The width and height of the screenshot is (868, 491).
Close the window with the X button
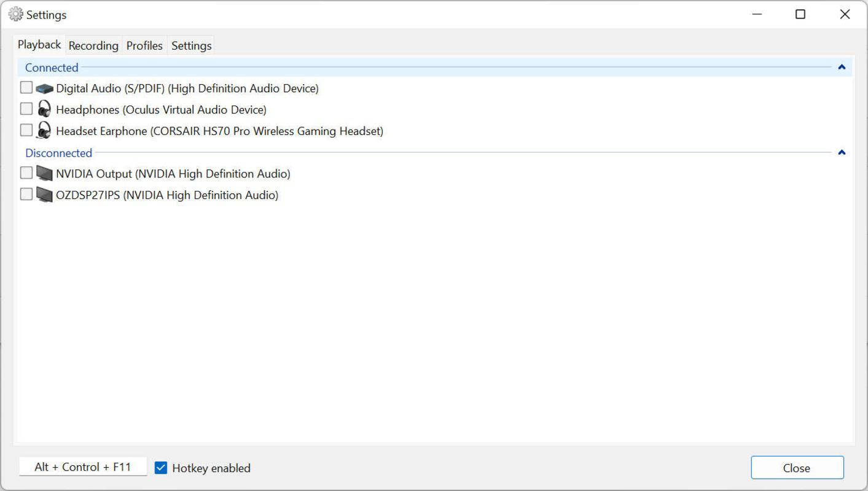845,14
